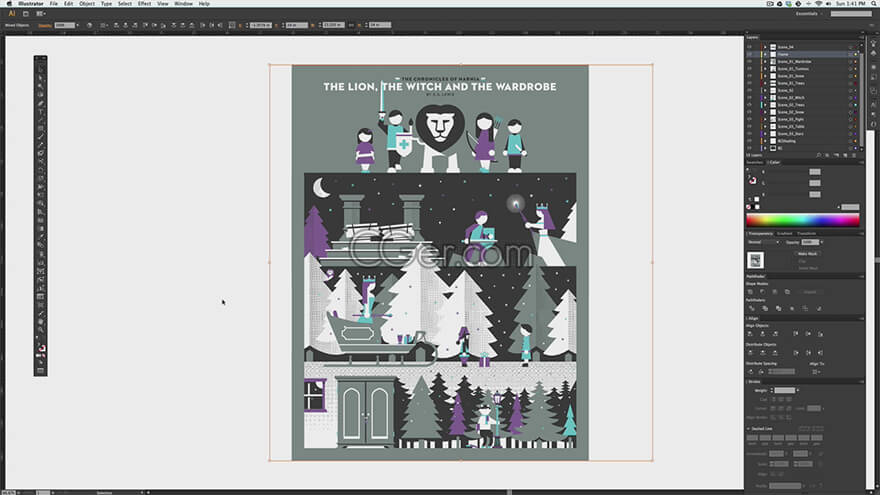Select the Pen tool
This screenshot has height=495, width=880.
40,103
